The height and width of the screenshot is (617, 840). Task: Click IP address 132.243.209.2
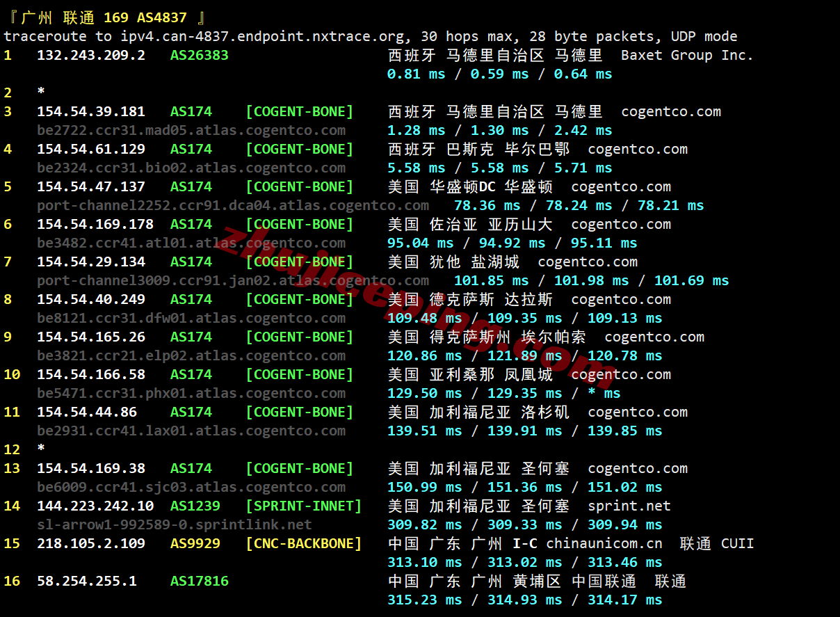[x=91, y=55]
